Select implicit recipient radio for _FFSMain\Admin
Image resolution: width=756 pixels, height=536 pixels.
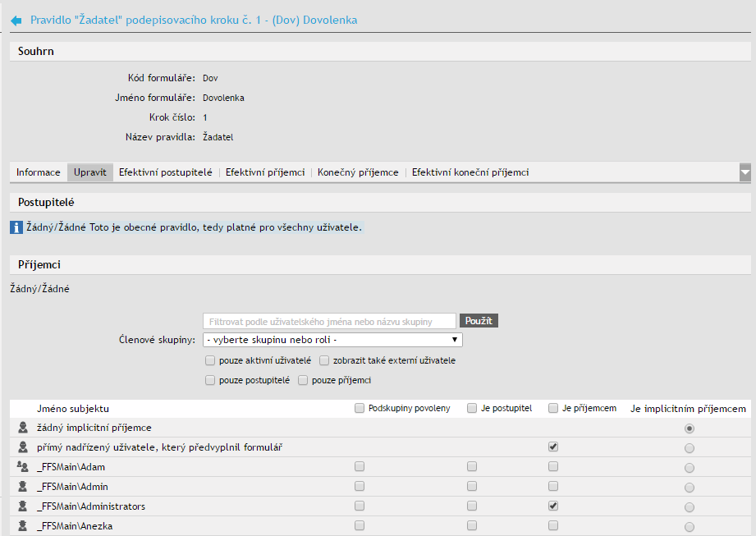point(689,488)
